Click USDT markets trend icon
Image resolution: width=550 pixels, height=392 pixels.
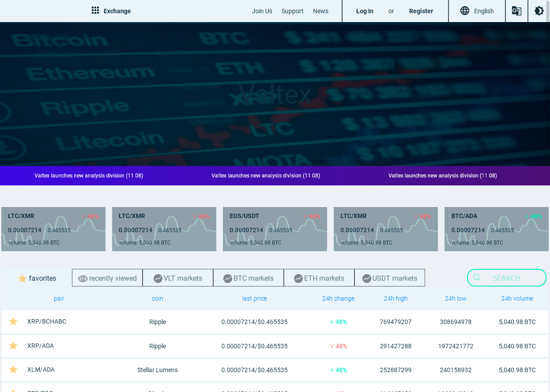click(367, 279)
